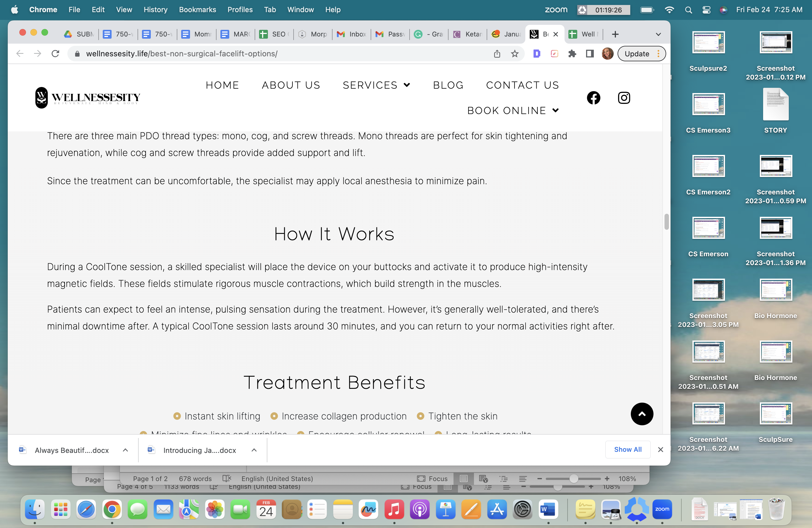Open the Instagram icon in site header

point(624,98)
